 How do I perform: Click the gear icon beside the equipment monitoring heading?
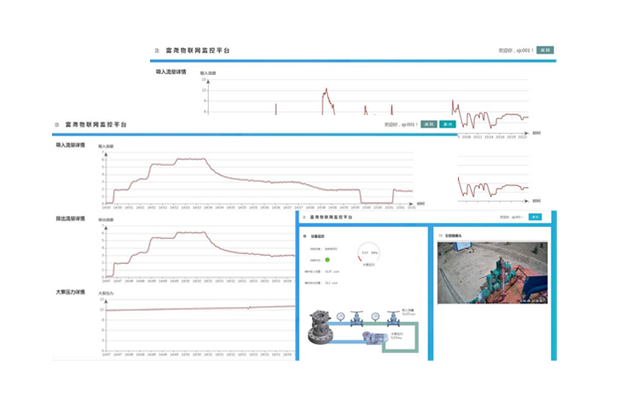pyautogui.click(x=305, y=236)
